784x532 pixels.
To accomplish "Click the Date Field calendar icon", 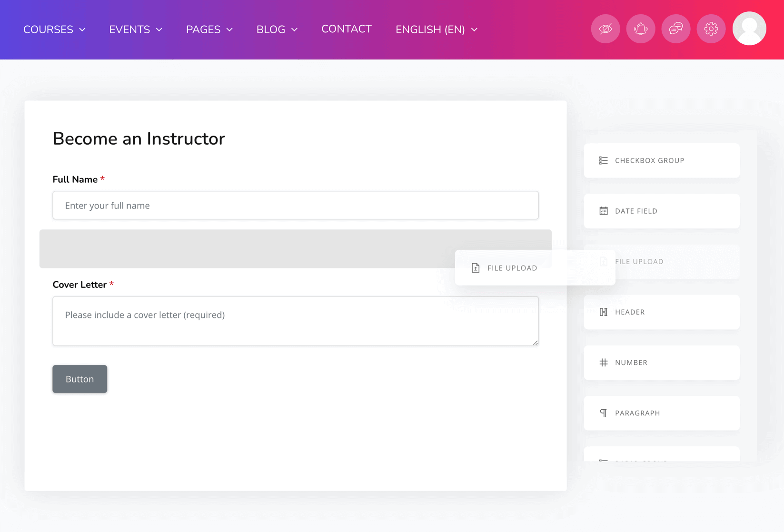I will pos(603,211).
